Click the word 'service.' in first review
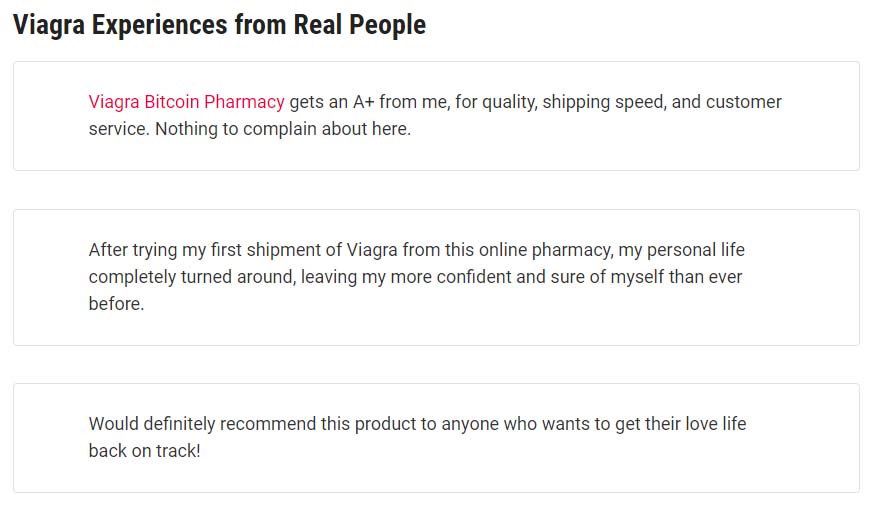Viewport: 869px width, 505px height. coord(119,129)
